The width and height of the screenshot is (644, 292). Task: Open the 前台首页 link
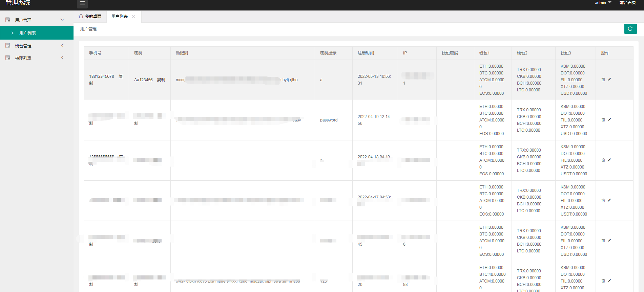point(628,3)
